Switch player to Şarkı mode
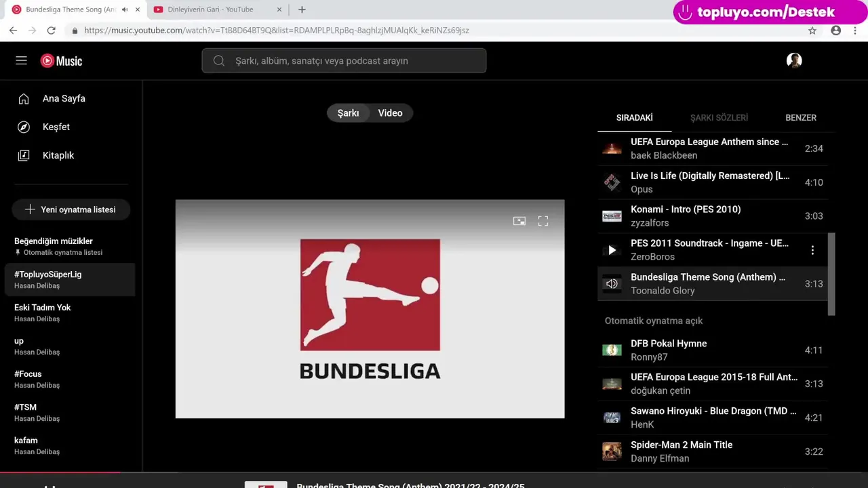The image size is (868, 488). (x=348, y=113)
